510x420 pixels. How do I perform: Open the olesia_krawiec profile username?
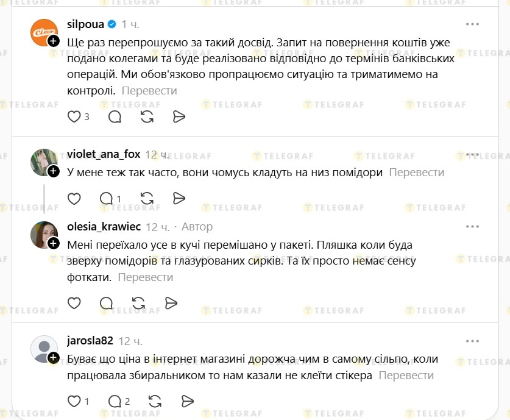pyautogui.click(x=104, y=227)
